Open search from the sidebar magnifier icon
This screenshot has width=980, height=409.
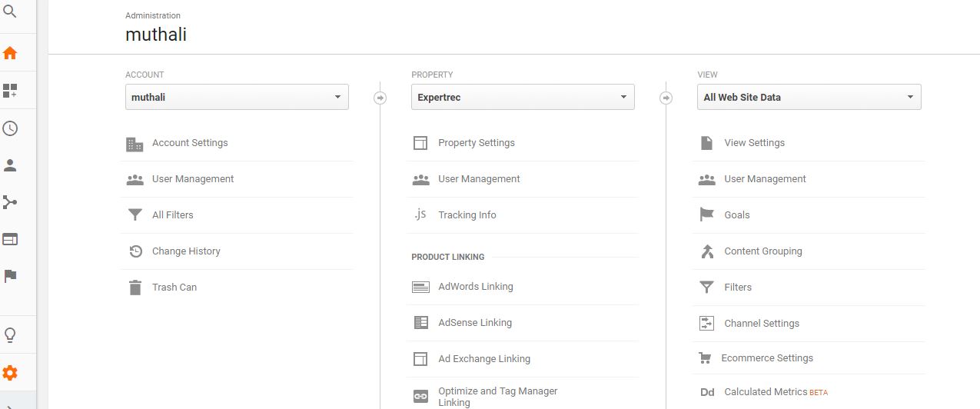coord(10,12)
